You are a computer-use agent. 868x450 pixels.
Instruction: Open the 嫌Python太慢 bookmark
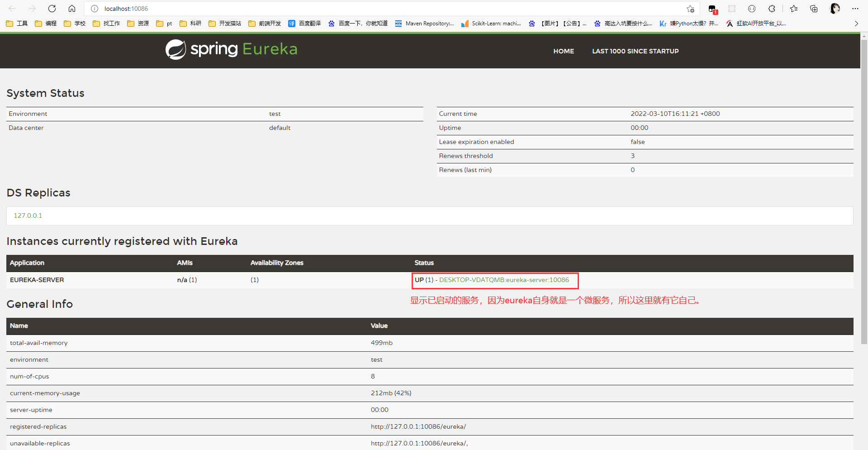point(689,24)
